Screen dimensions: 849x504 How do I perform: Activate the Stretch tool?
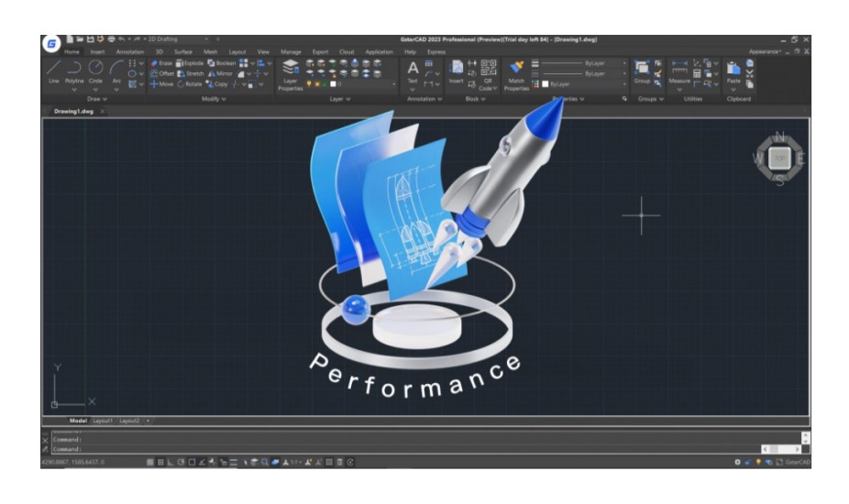click(191, 73)
